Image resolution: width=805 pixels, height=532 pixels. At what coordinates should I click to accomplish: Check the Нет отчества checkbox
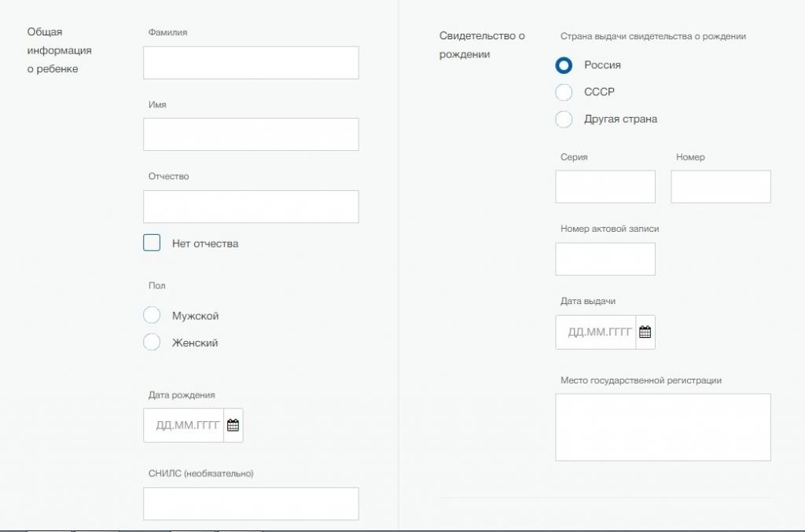151,242
